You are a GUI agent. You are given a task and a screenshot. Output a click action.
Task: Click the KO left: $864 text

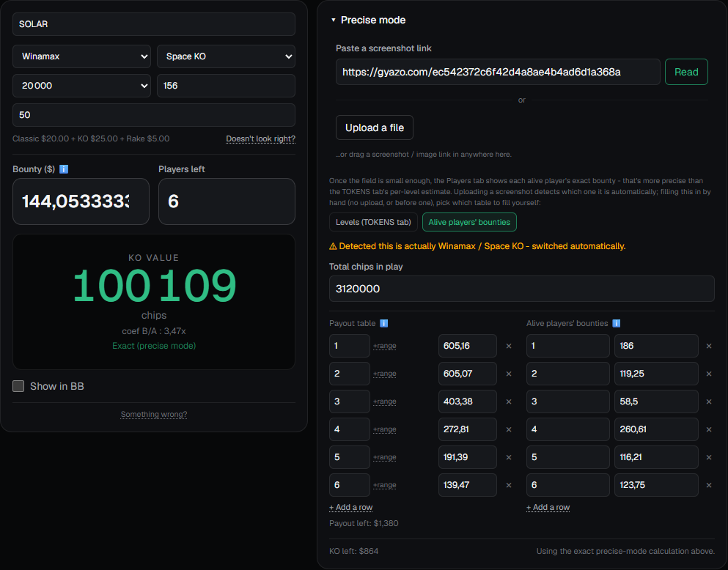coord(354,552)
